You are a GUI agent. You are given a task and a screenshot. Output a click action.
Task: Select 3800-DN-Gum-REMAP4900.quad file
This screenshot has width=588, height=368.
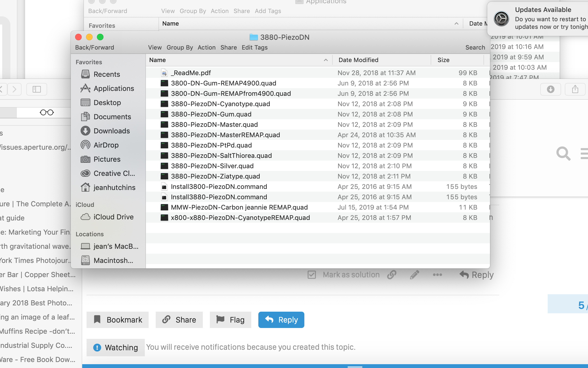click(x=318, y=83)
